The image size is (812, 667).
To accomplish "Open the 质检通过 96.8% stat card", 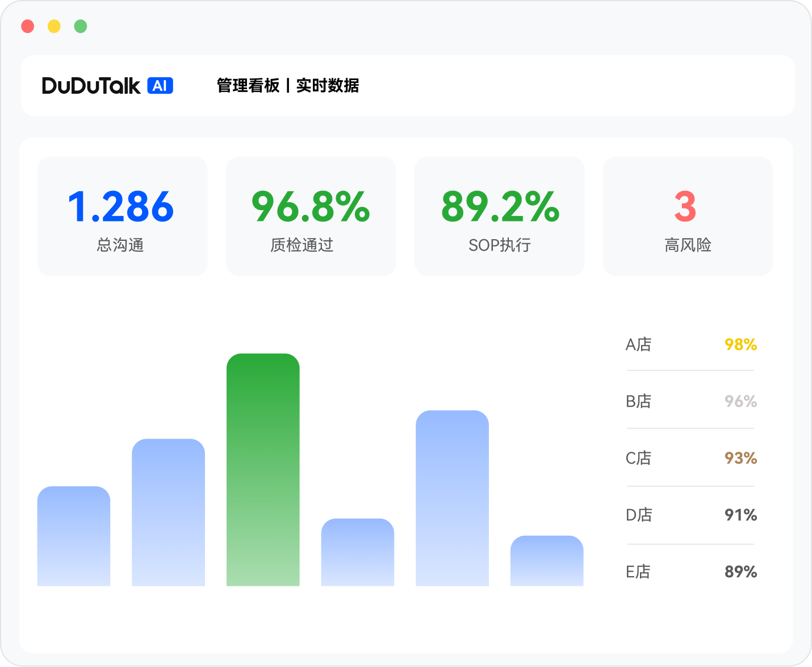I will point(311,216).
